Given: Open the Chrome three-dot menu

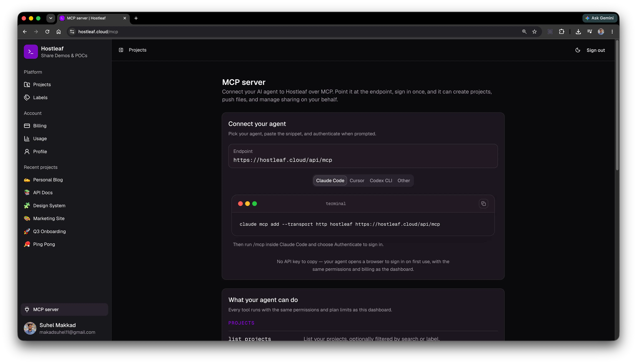Looking at the screenshot, I should [612, 32].
